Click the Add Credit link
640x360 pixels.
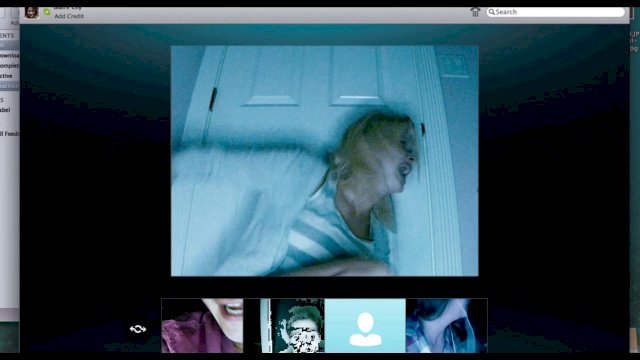(x=69, y=16)
